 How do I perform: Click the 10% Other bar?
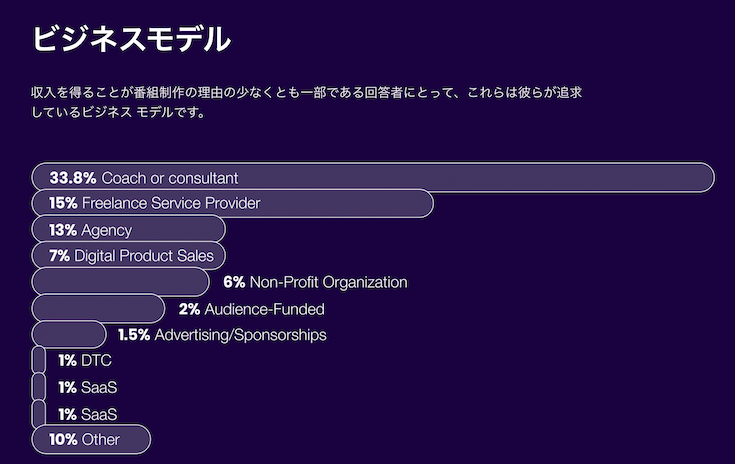click(91, 440)
